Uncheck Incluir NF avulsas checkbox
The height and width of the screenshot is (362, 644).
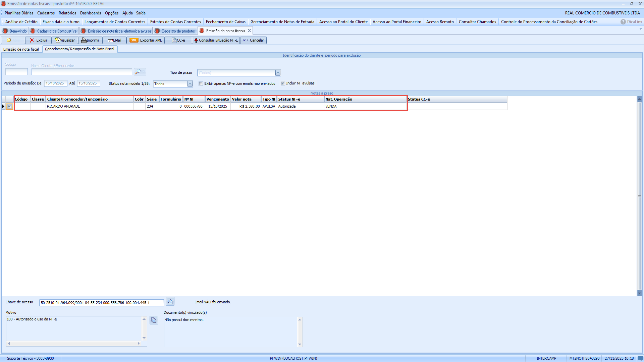283,83
